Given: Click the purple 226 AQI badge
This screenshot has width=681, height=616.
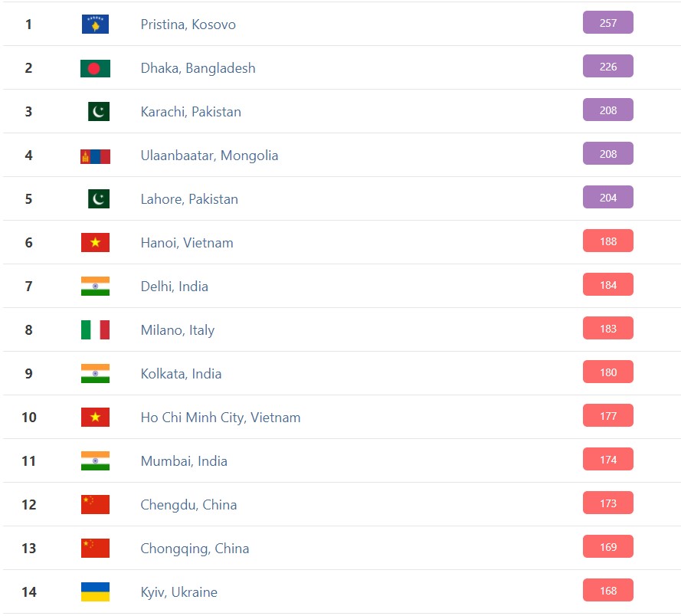Looking at the screenshot, I should [607, 67].
